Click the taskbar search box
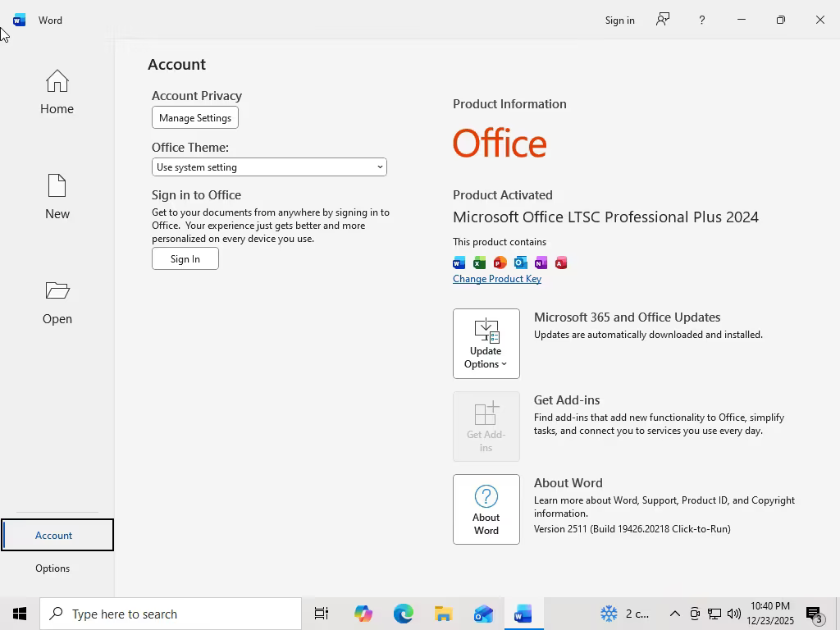This screenshot has height=630, width=840. point(171,614)
